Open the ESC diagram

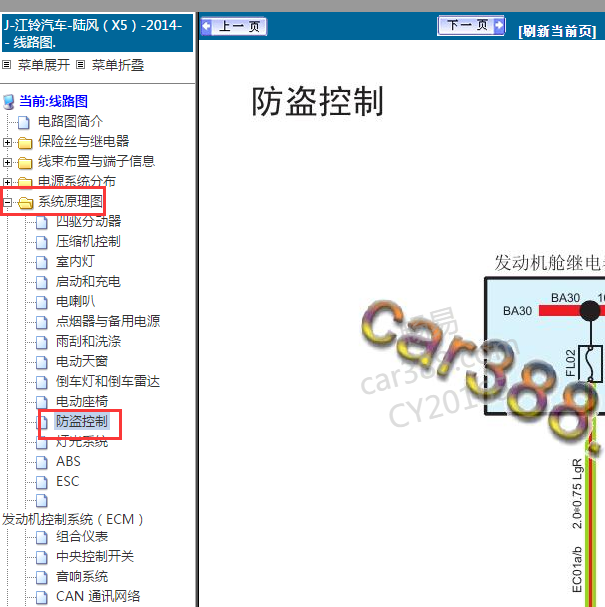click(68, 481)
